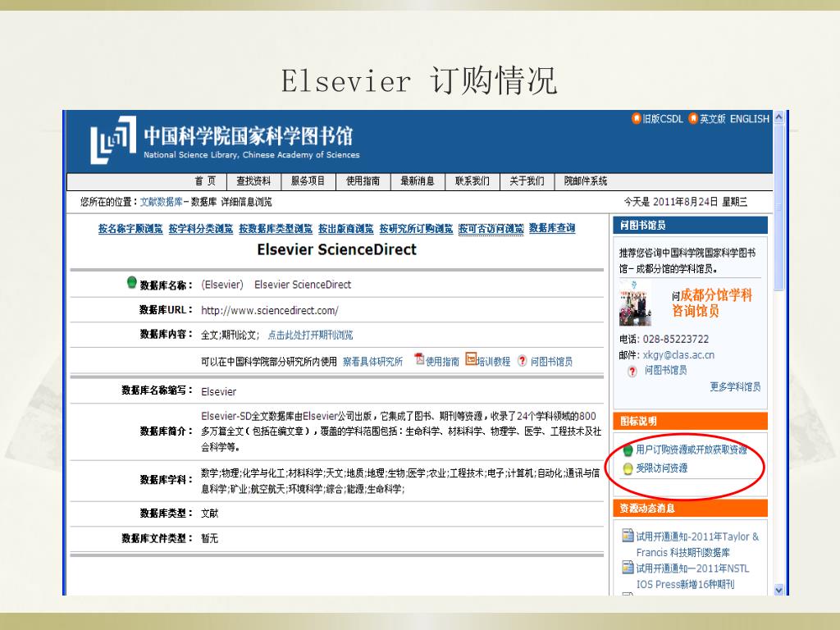The image size is (840, 630).
Task: Open the 首页 menu item
Action: 205,181
